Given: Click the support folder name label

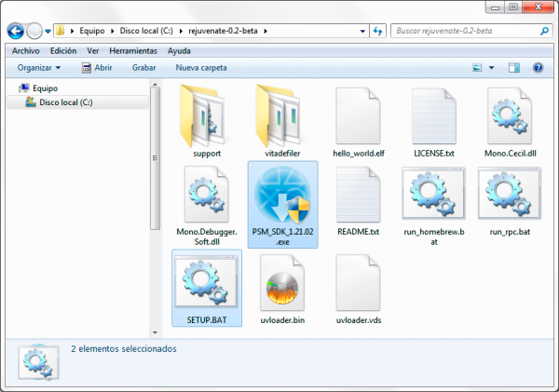Looking at the screenshot, I should click(207, 154).
